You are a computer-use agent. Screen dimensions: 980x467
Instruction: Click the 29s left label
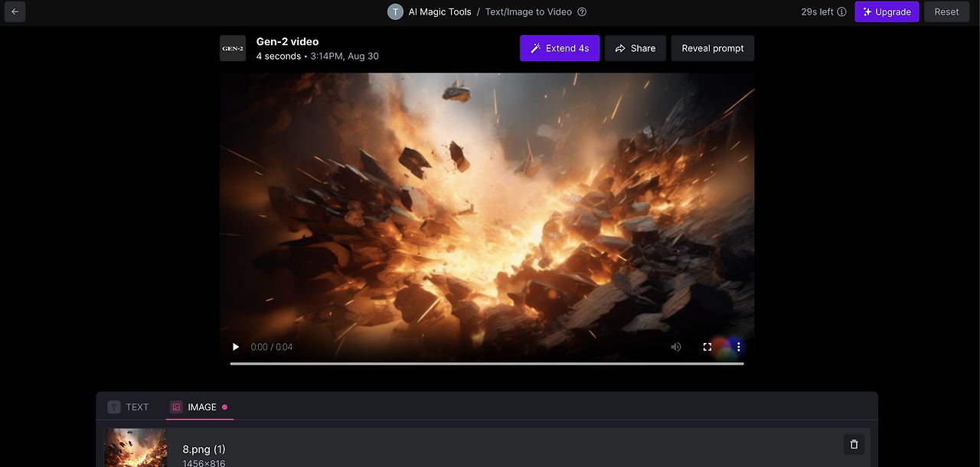point(818,11)
